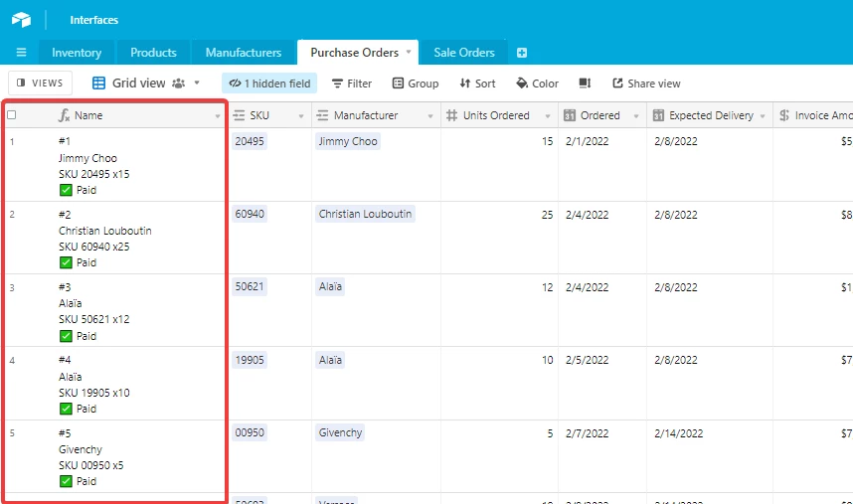Select Units Ordered cell with value 25
The image size is (853, 504).
click(499, 237)
